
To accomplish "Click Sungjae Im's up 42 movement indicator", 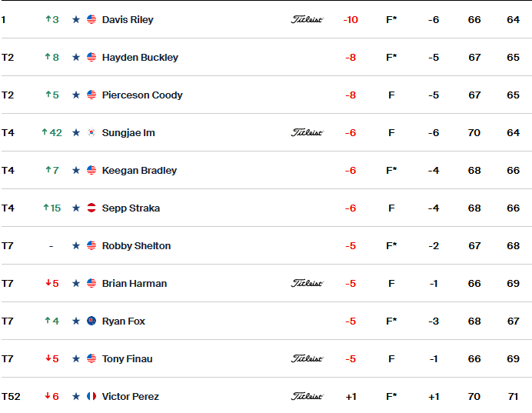I will pyautogui.click(x=52, y=133).
